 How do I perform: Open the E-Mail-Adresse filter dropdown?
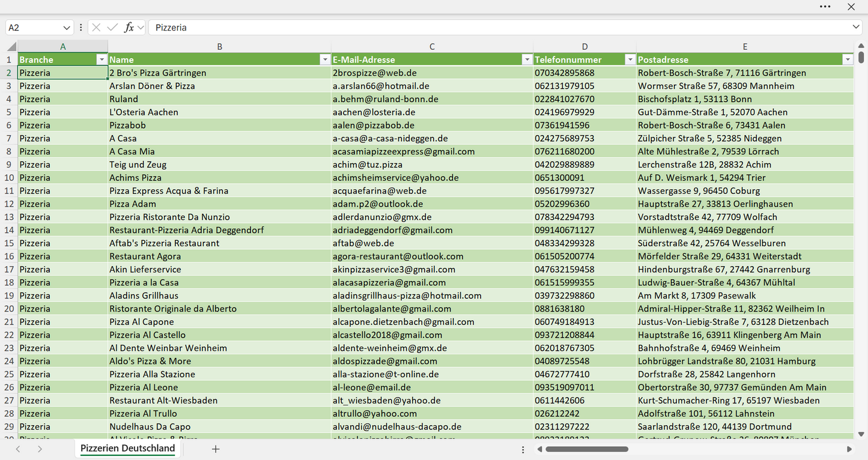coord(527,59)
